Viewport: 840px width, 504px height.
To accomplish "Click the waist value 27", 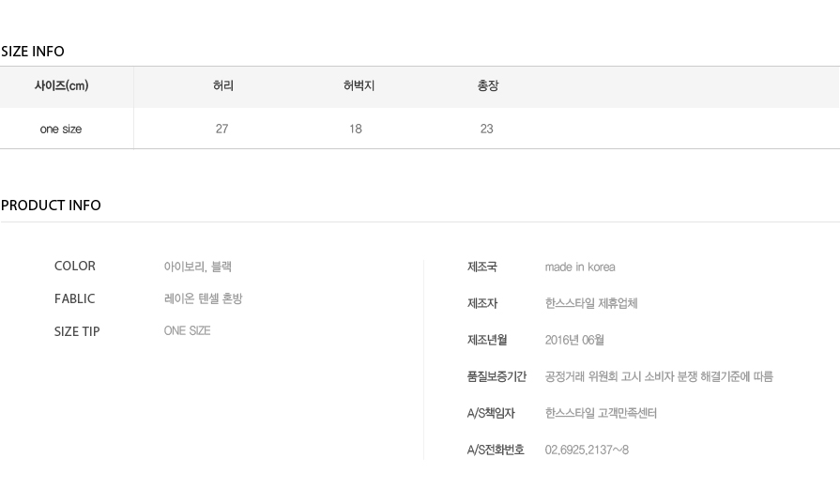I will click(x=221, y=130).
